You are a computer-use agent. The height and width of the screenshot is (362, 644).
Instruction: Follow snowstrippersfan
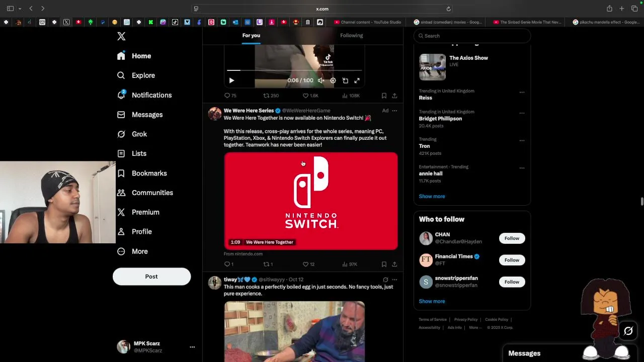[x=512, y=282]
